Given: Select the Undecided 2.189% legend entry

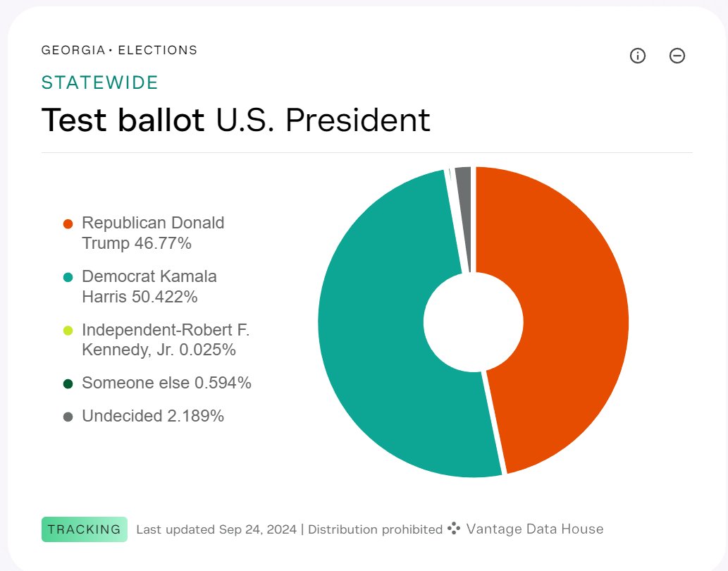Looking at the screenshot, I should pos(153,416).
